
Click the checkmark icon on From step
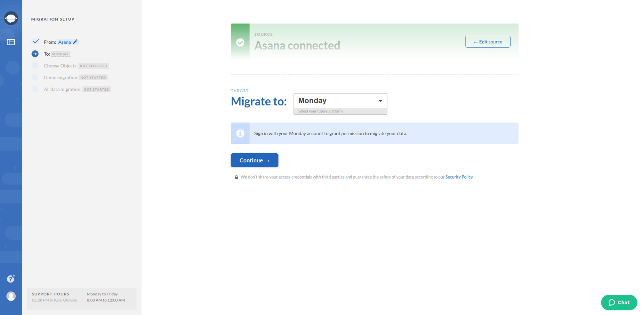pos(36,41)
